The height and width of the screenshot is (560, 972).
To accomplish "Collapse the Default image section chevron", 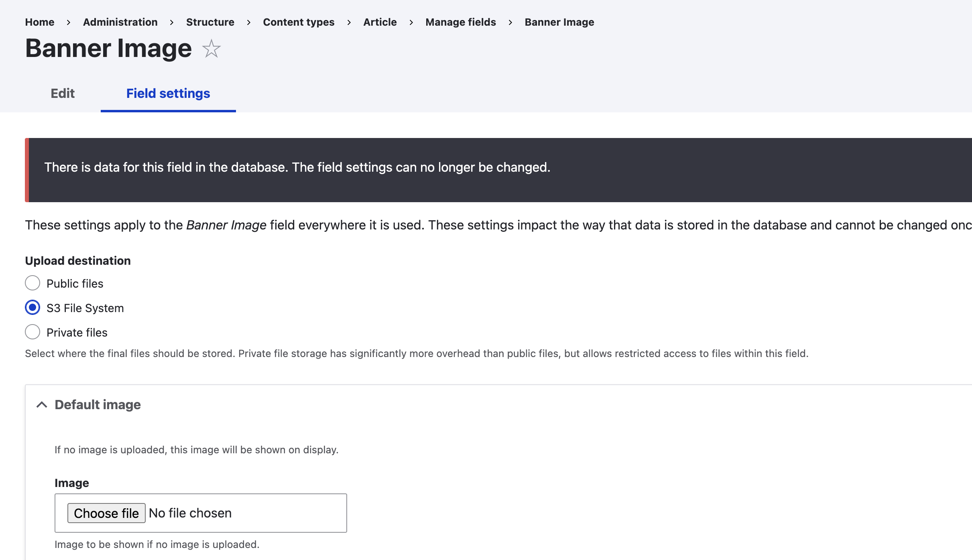I will 42,405.
